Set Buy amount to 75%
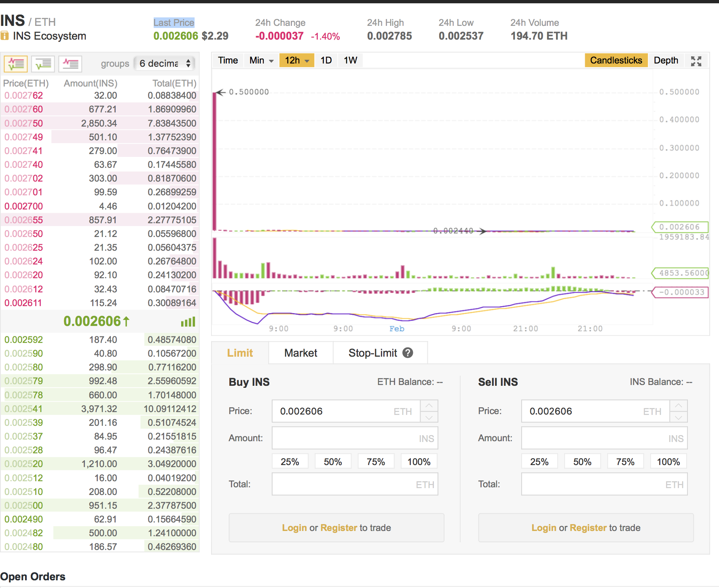Image resolution: width=719 pixels, height=588 pixels. pyautogui.click(x=376, y=461)
